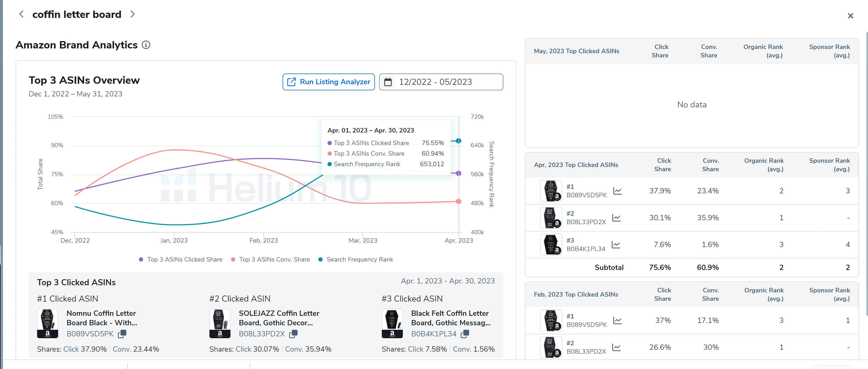Open trend chart icon for April #1 B089VSD5PK

[x=618, y=191]
